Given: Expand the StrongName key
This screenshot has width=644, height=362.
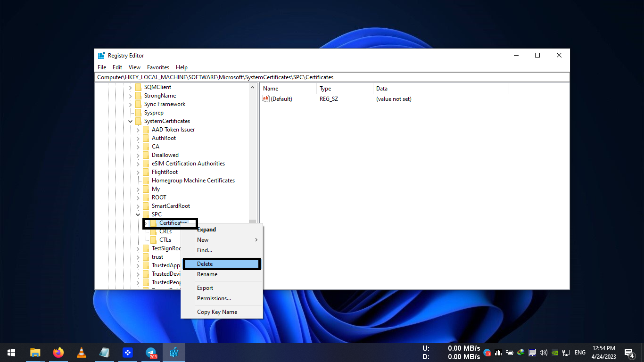Looking at the screenshot, I should 131,96.
